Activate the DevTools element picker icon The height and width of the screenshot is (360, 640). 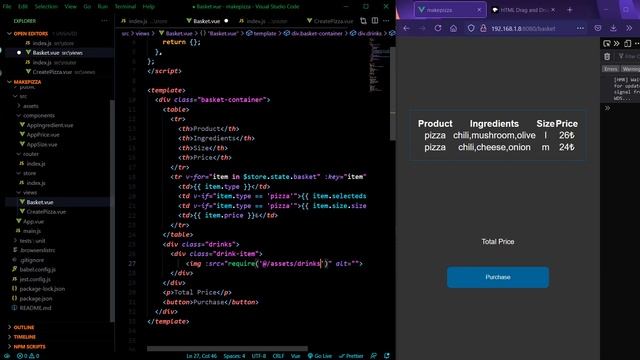coord(607,43)
